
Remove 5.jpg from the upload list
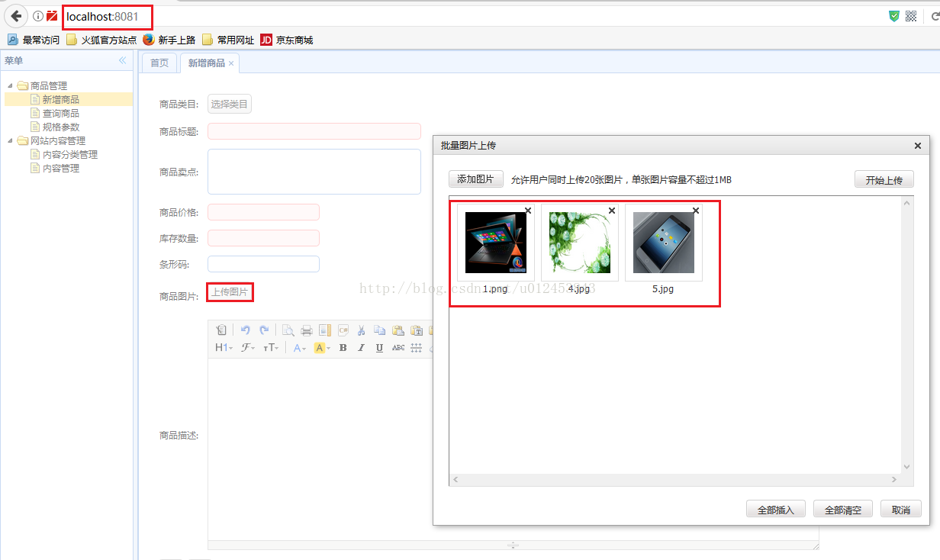click(696, 211)
